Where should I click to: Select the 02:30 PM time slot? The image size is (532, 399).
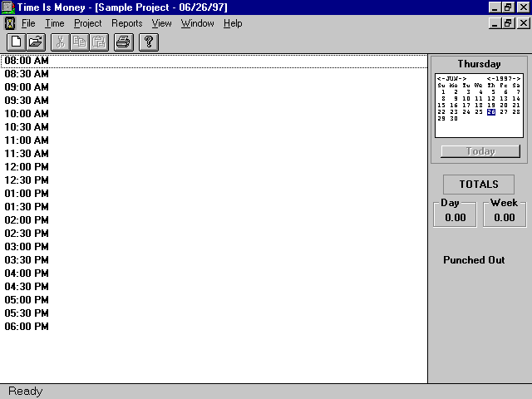point(27,234)
